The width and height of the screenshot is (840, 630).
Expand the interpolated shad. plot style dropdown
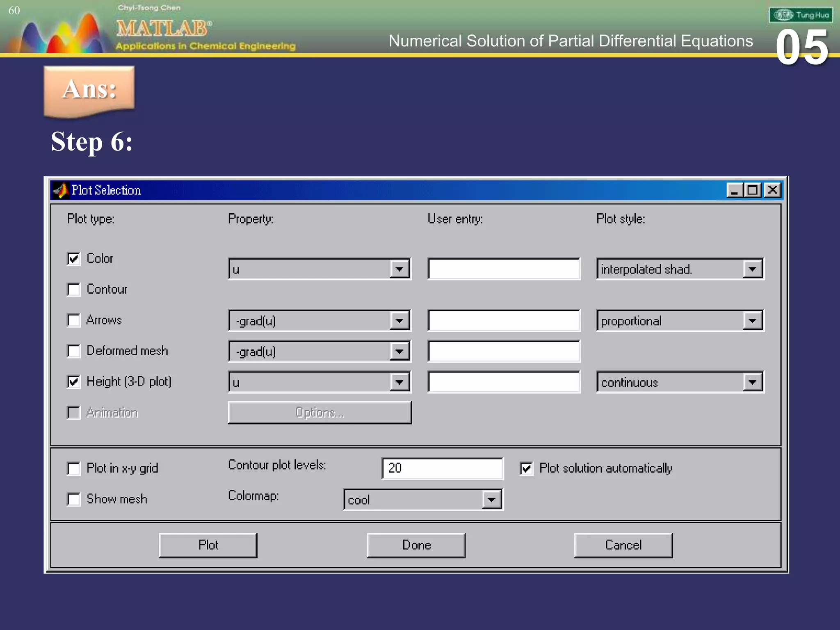tap(752, 269)
